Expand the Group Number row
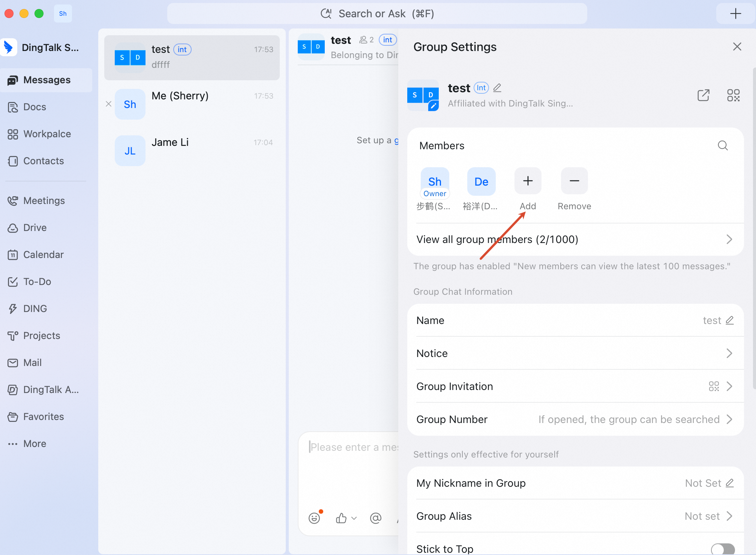This screenshot has height=555, width=756. (575, 419)
